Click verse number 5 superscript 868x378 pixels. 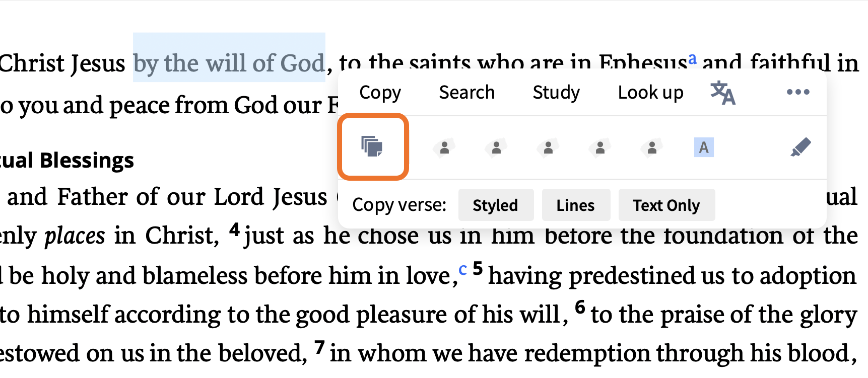point(478,269)
